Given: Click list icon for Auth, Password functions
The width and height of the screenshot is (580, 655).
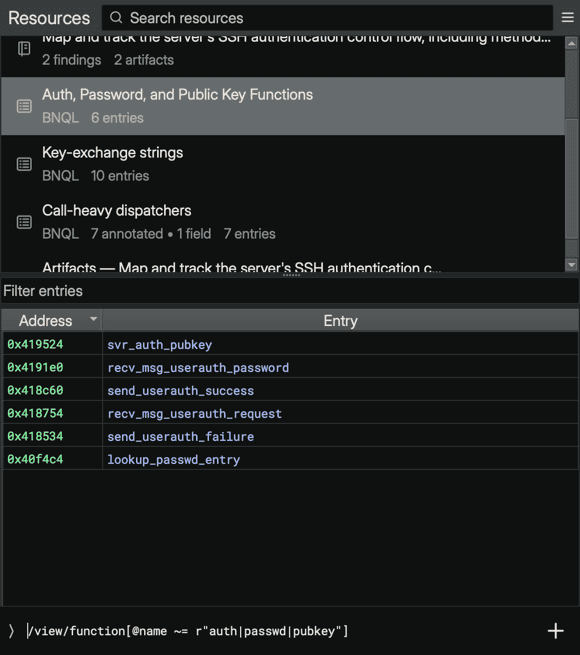Looking at the screenshot, I should pyautogui.click(x=24, y=106).
